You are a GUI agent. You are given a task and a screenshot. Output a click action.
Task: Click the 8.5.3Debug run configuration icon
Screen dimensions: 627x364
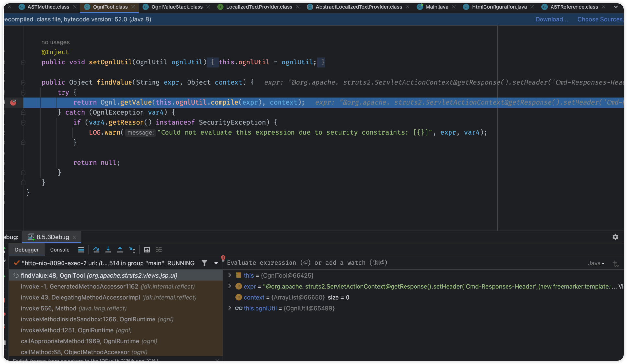point(31,237)
